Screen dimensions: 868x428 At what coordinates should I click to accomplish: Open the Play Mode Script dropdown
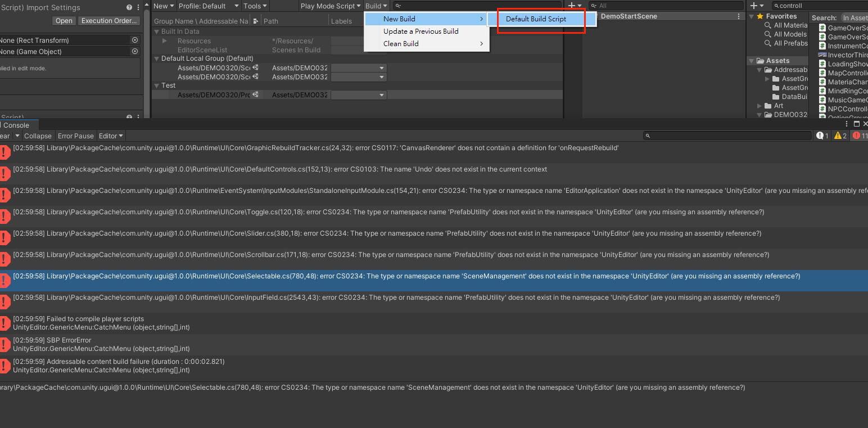330,6
